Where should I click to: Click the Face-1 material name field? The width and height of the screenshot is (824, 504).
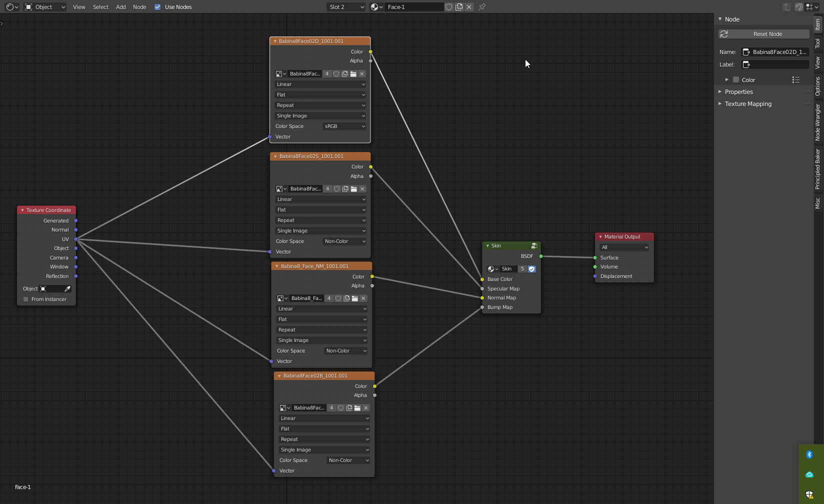[x=414, y=7]
